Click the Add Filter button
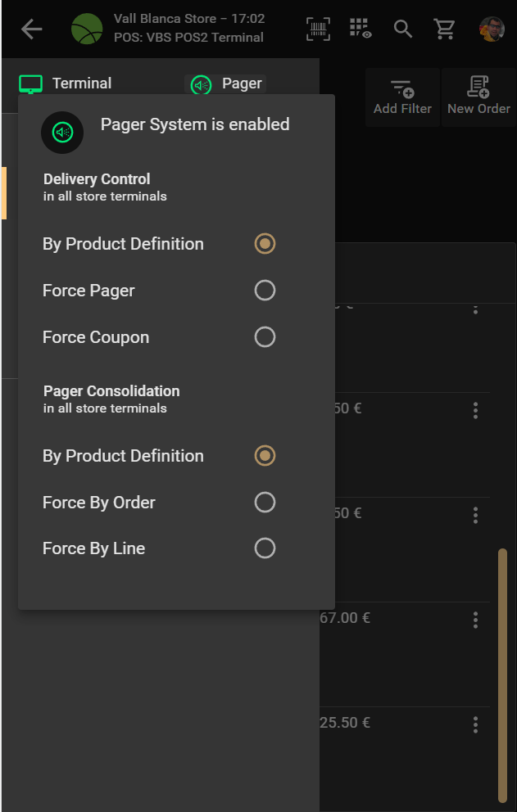The height and width of the screenshot is (812, 517). click(x=402, y=97)
